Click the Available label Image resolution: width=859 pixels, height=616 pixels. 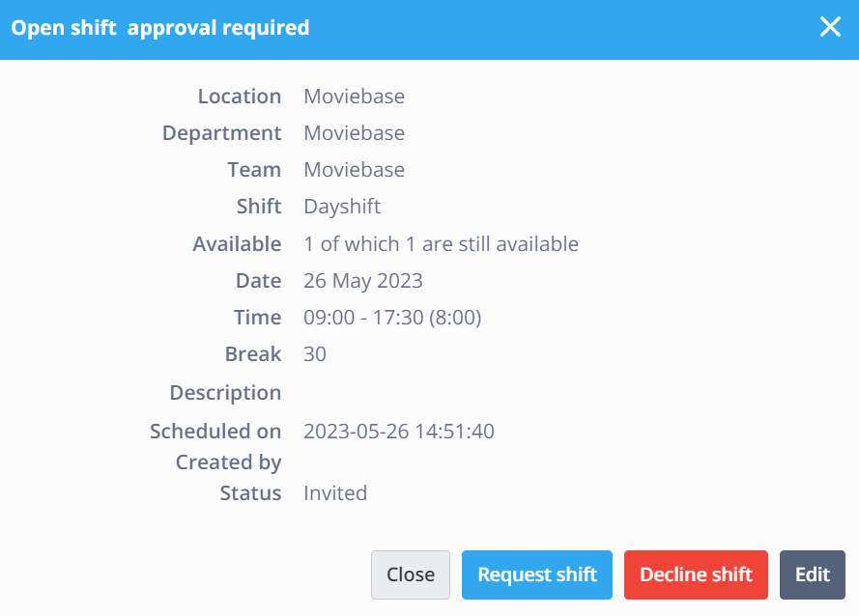point(237,243)
